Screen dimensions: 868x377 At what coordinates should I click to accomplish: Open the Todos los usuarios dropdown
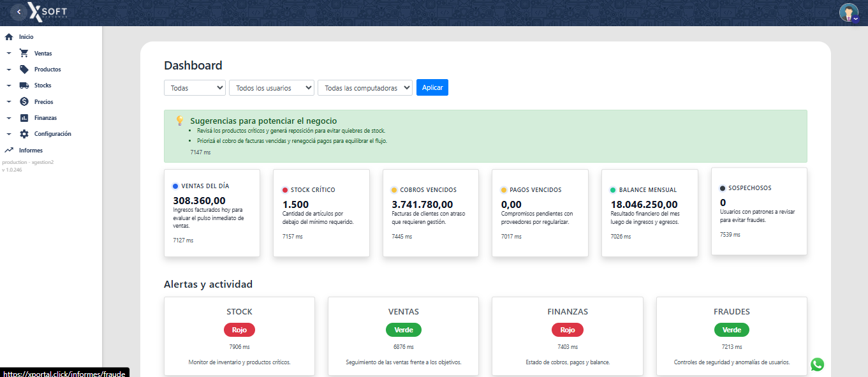click(x=272, y=87)
